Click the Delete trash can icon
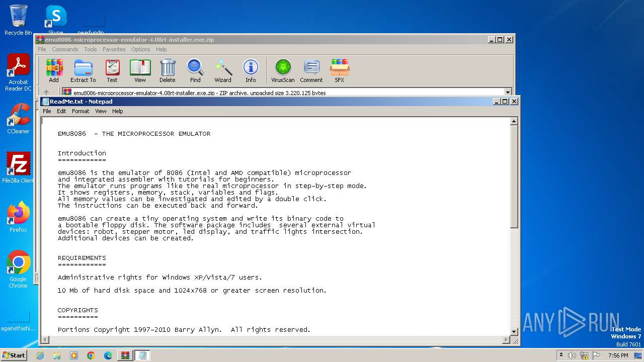Viewport: 644px width, 362px height. pyautogui.click(x=168, y=70)
